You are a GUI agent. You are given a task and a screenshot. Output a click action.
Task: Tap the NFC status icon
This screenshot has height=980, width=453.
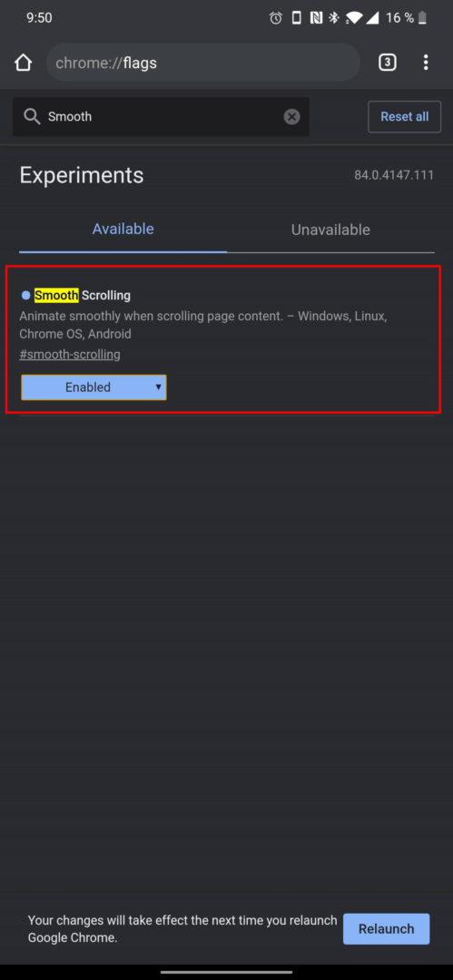click(317, 18)
